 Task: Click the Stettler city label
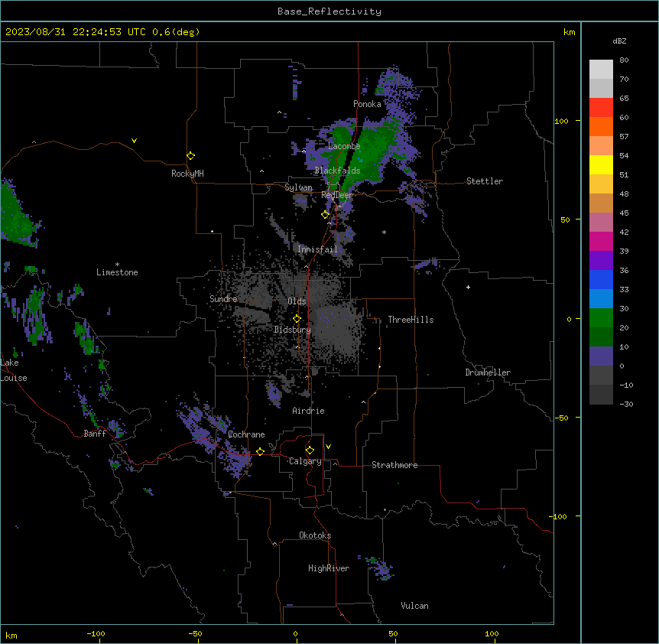click(485, 181)
